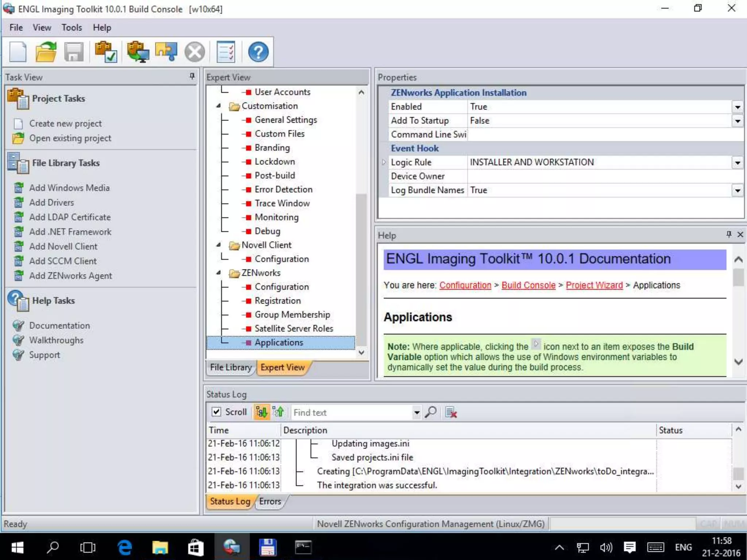Screen dimensions: 747x560
Task: Click the checklist toolbar icon
Action: (226, 52)
